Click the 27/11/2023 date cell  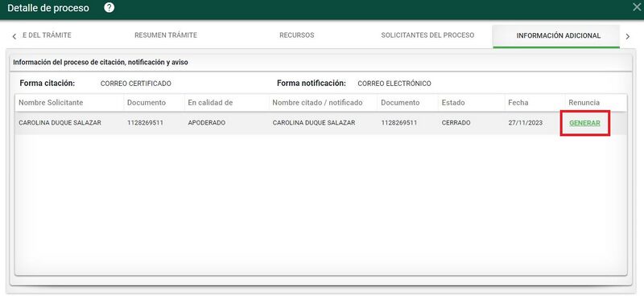[526, 123]
